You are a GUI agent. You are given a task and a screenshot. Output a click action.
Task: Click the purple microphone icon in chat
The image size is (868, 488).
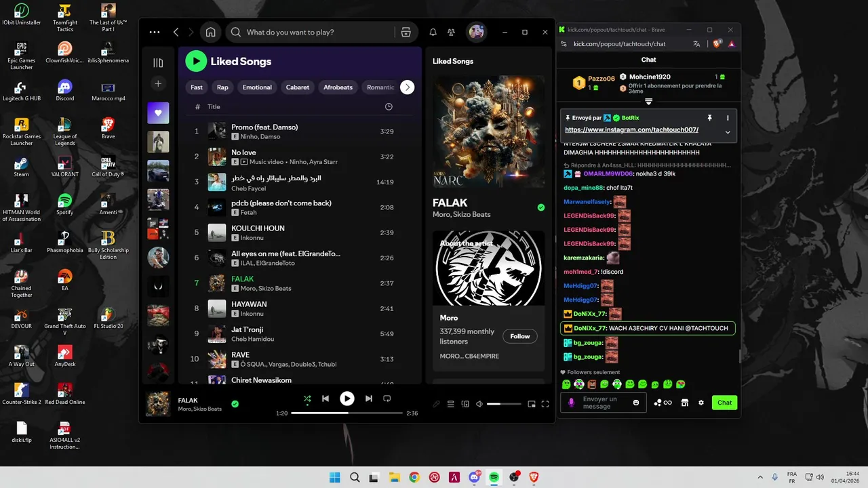coord(571,403)
